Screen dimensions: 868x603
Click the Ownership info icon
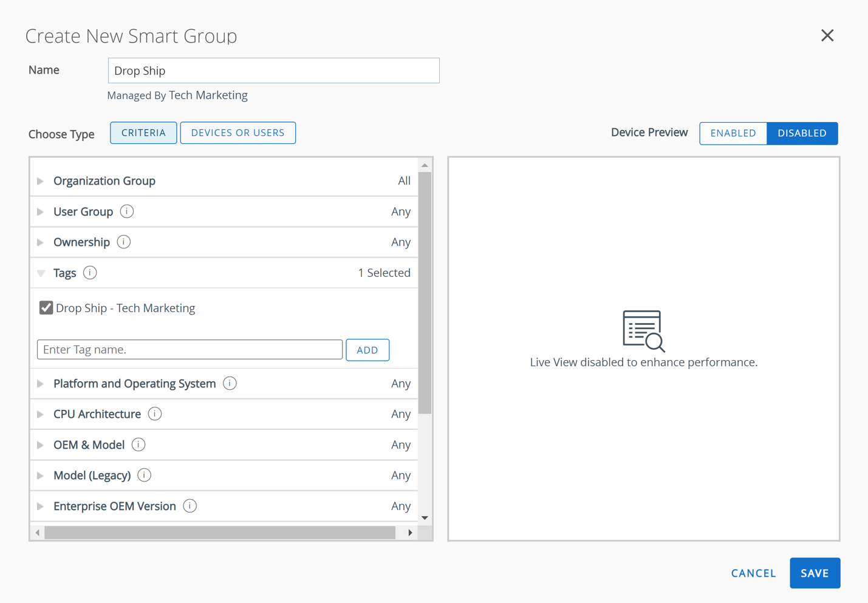123,242
